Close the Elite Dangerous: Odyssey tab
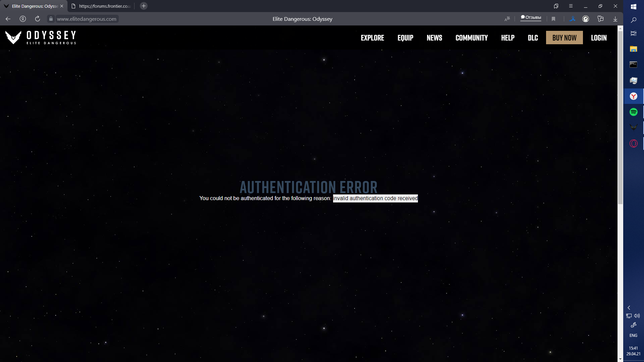Viewport: 644px width, 362px height. 62,6
